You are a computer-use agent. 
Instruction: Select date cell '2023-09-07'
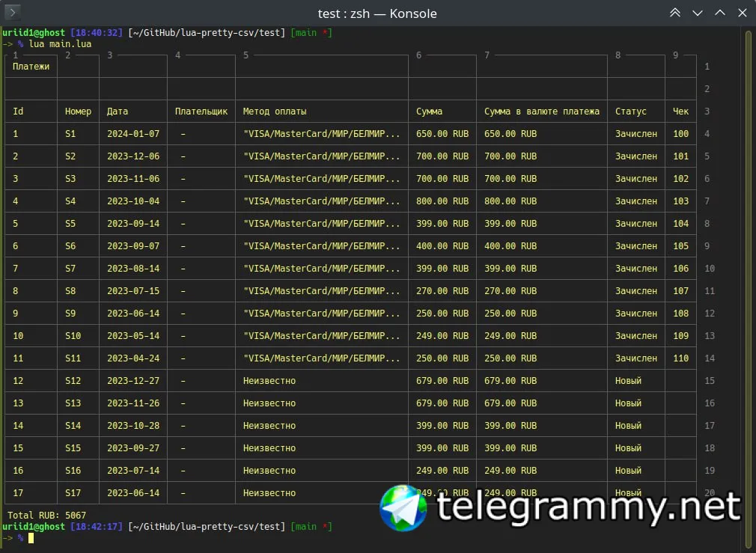[x=133, y=246]
